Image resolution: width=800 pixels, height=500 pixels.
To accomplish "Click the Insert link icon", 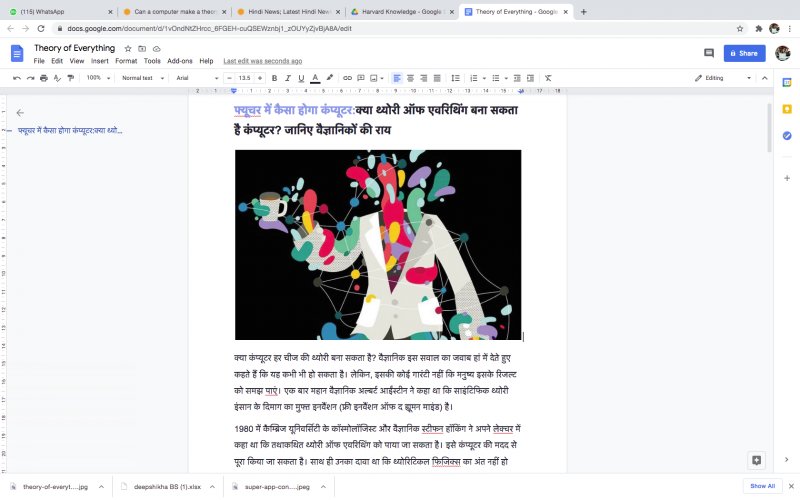I will [347, 78].
